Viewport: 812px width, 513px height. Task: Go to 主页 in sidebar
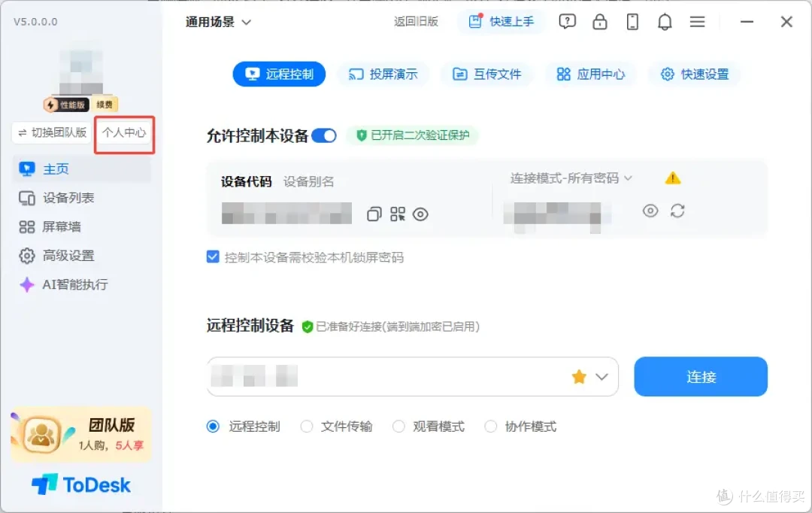tap(82, 169)
